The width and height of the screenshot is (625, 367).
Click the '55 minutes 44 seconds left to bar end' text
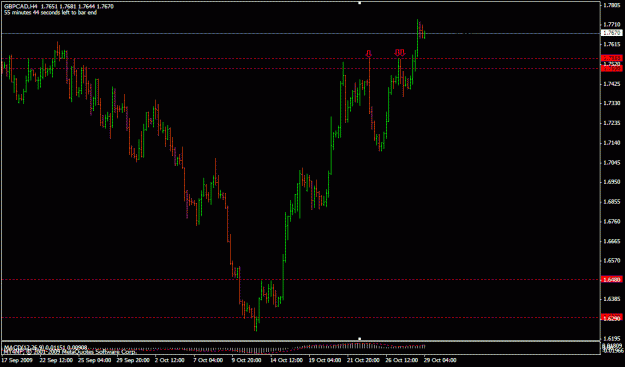tap(50, 12)
